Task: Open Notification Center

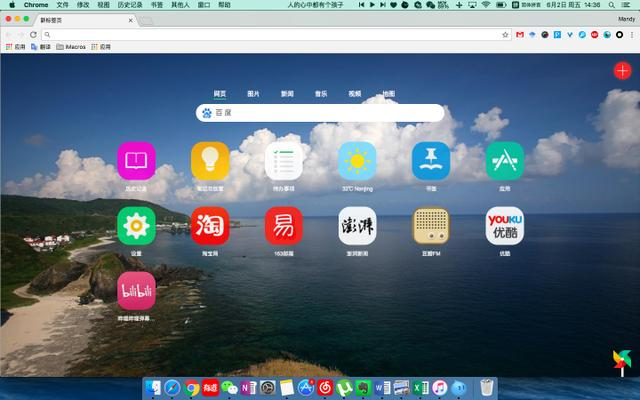Action: click(x=625, y=5)
